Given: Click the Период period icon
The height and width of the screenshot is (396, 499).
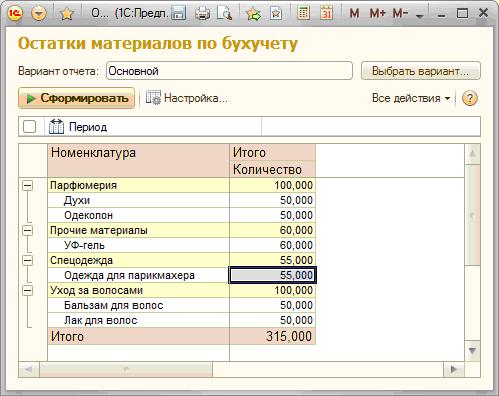Looking at the screenshot, I should click(56, 127).
